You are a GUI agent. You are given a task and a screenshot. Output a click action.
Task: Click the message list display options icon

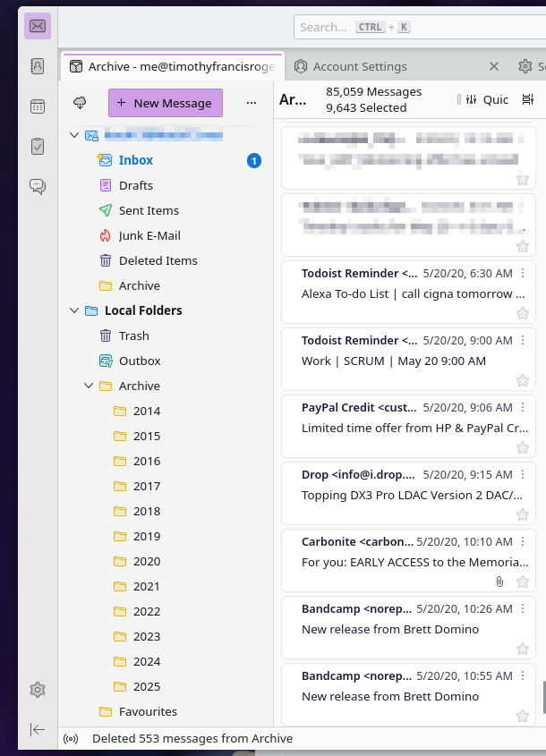click(527, 100)
